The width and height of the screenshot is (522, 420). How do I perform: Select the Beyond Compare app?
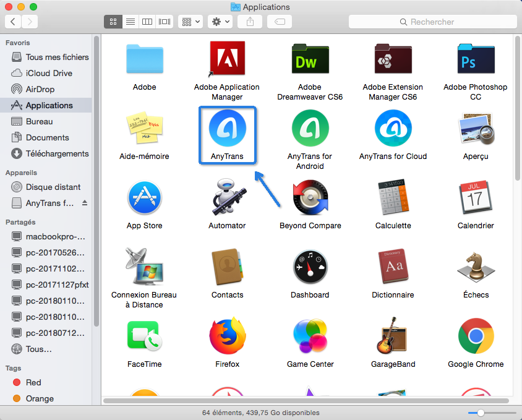pos(310,197)
